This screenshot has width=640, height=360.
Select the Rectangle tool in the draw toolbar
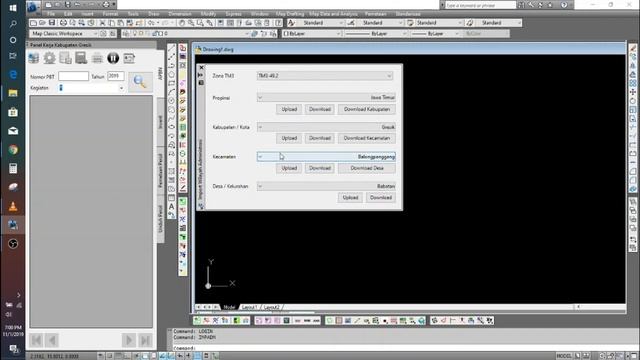[x=171, y=83]
